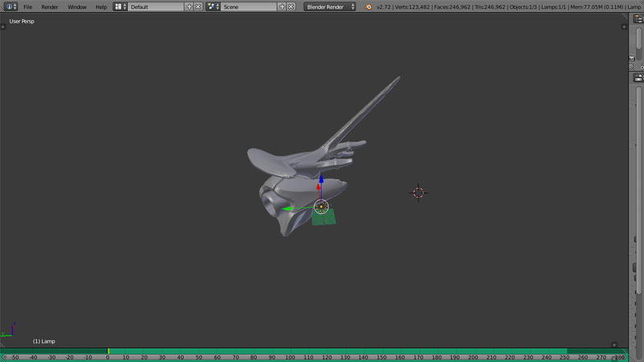Open the Info editor type selector icon

pyautogui.click(x=11, y=6)
